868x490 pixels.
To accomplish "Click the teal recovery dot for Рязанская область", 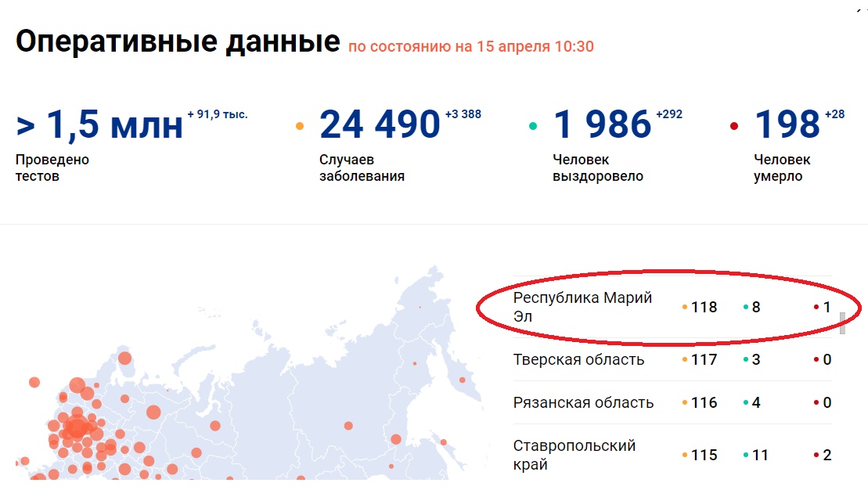I will pyautogui.click(x=745, y=402).
